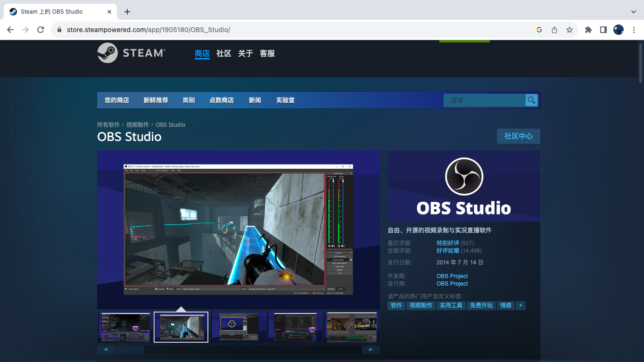The image size is (644, 362).
Task: Open the Chrome extensions puzzle icon
Action: (588, 30)
